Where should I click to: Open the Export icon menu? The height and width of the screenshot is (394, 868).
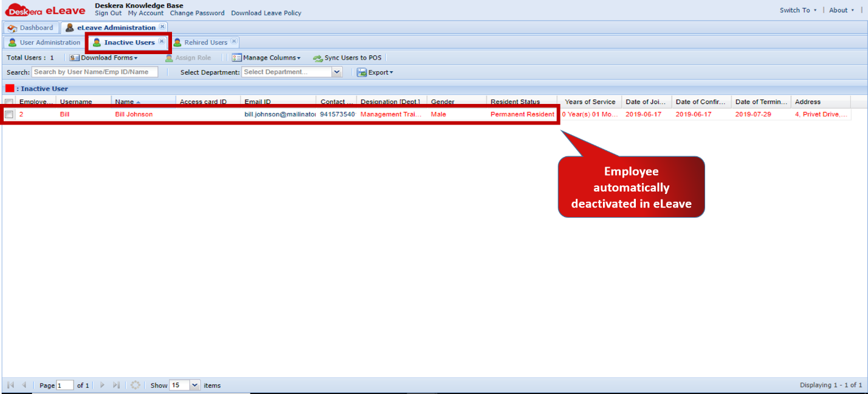tap(363, 72)
